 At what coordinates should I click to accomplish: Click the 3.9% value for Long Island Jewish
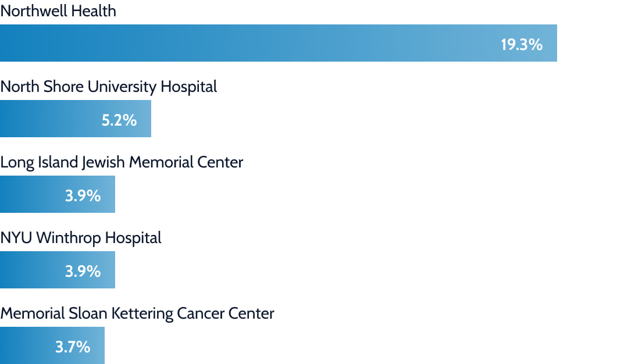[x=83, y=196]
